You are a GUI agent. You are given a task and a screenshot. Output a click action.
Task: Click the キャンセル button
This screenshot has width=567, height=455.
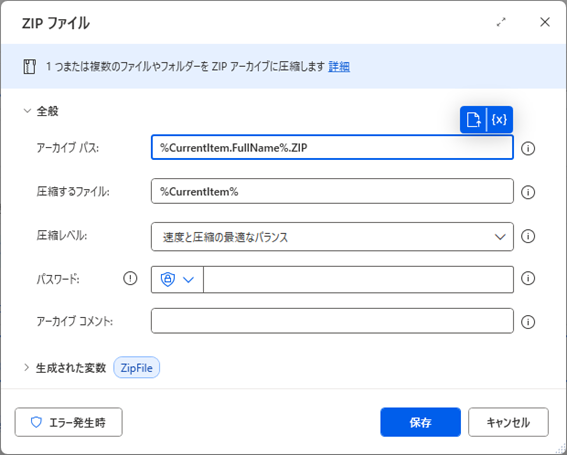pos(508,422)
